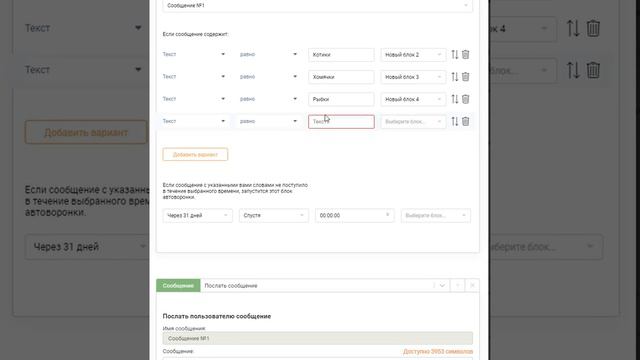The width and height of the screenshot is (640, 360).
Task: Open равно operator dropdown in Рыбки row
Action: pyautogui.click(x=269, y=99)
